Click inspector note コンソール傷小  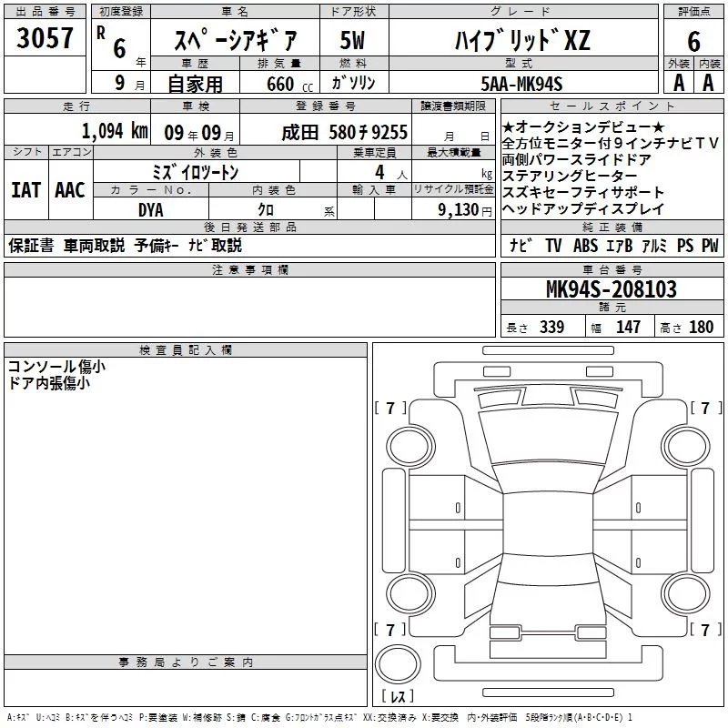56,367
